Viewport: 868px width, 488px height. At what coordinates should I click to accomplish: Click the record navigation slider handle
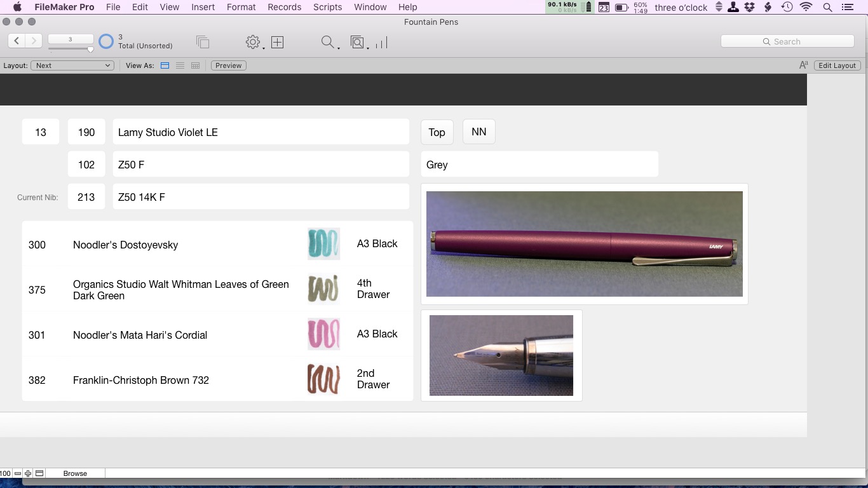(90, 50)
